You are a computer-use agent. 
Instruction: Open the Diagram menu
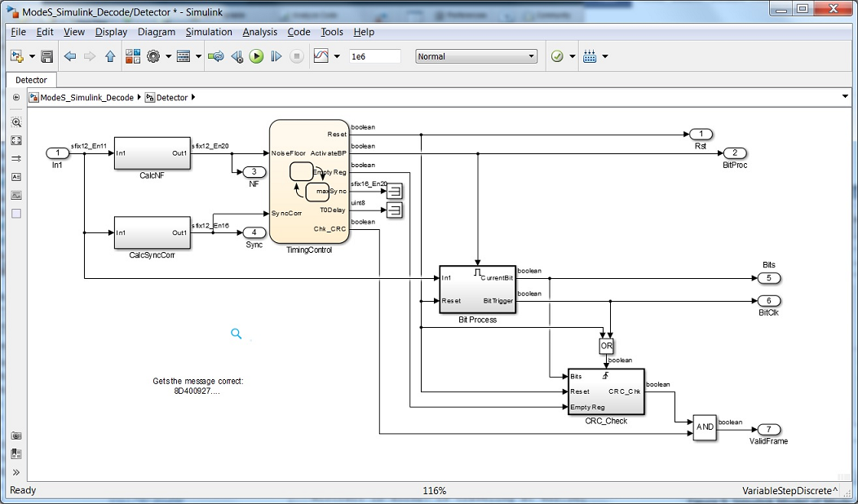click(x=157, y=32)
